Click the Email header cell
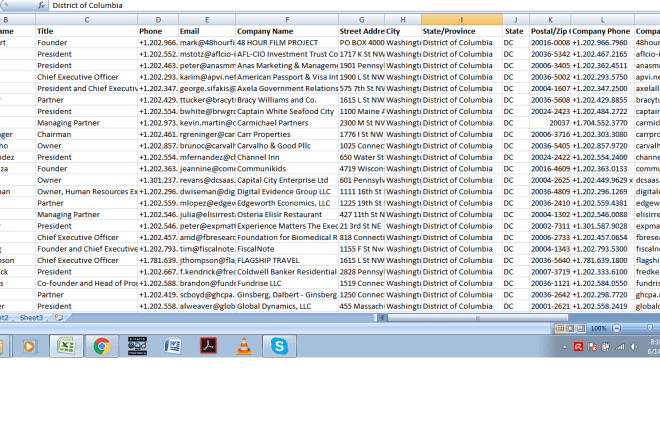The width and height of the screenshot is (660, 440). pos(207,31)
